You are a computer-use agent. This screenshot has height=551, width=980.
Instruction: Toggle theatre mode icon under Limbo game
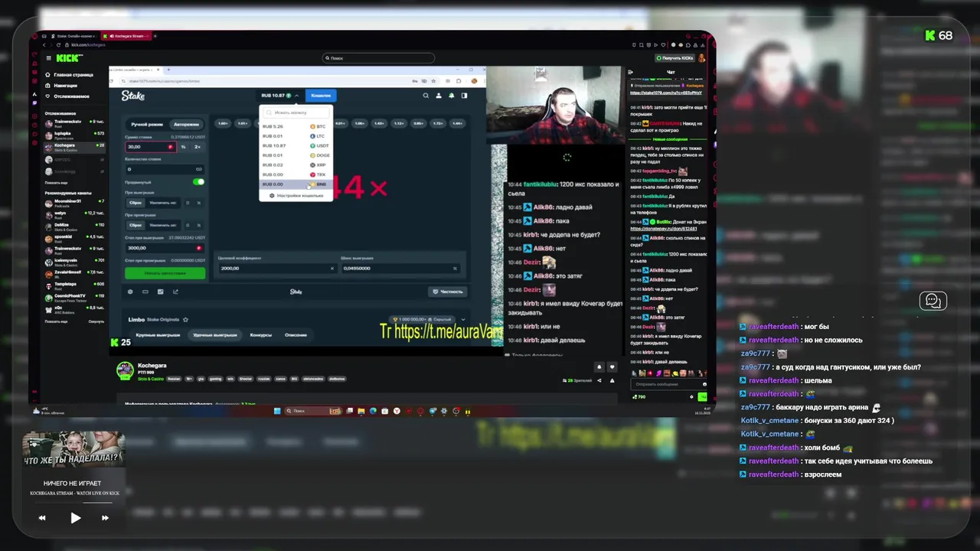click(x=145, y=292)
